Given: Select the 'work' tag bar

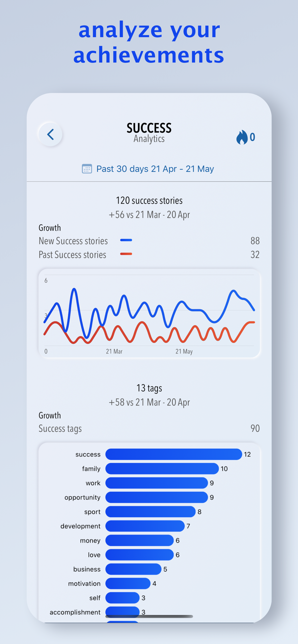Looking at the screenshot, I should pyautogui.click(x=156, y=483).
